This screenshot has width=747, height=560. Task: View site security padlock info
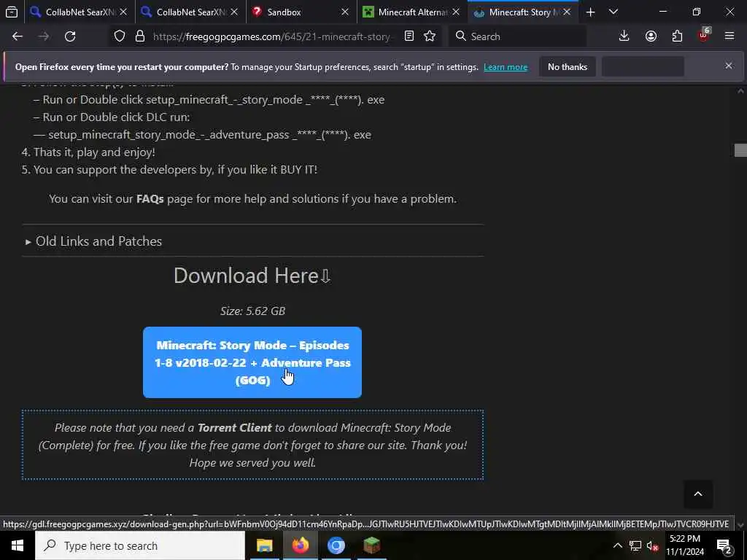click(x=139, y=36)
